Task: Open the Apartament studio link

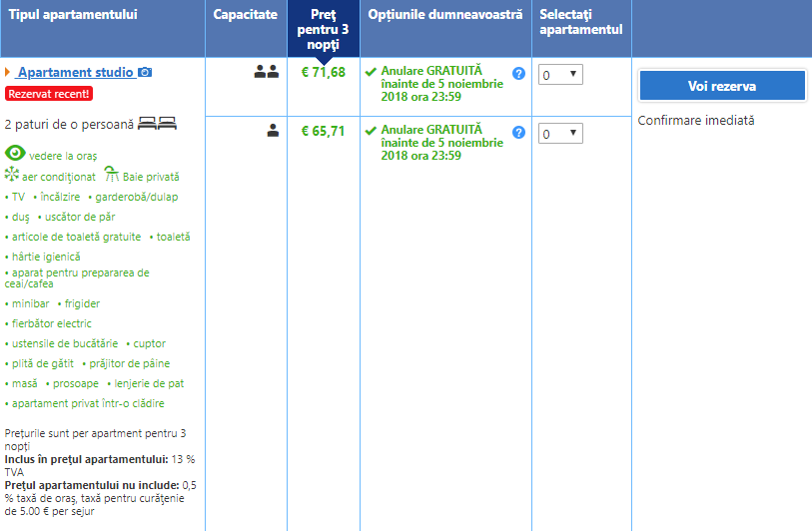Action: (x=75, y=73)
